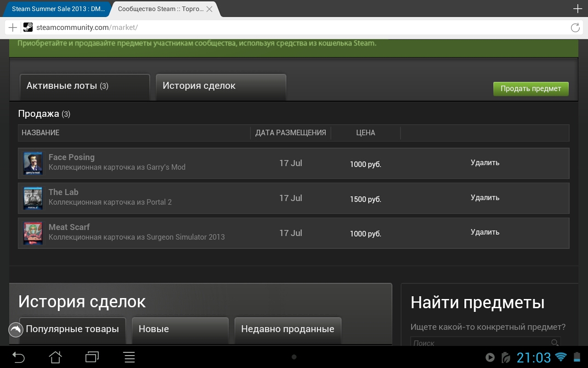Reload the Steam market page
This screenshot has height=368, width=588.
coord(575,28)
